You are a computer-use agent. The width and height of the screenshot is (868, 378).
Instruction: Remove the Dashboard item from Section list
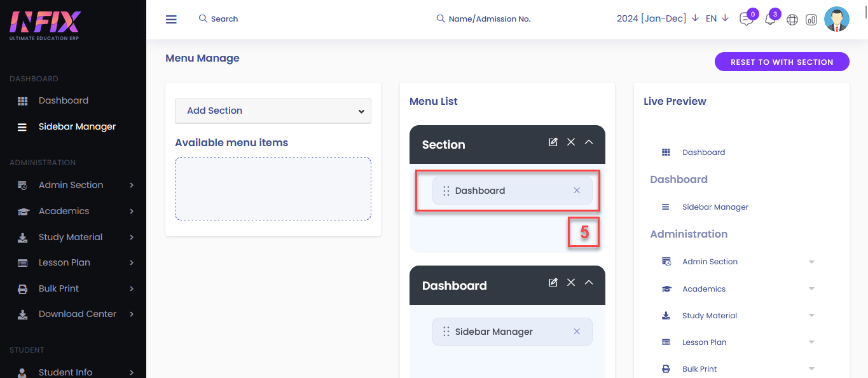click(x=577, y=191)
